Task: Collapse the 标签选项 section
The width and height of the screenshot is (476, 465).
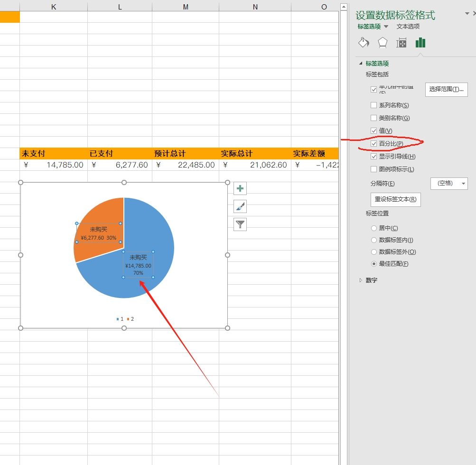Action: pos(361,64)
